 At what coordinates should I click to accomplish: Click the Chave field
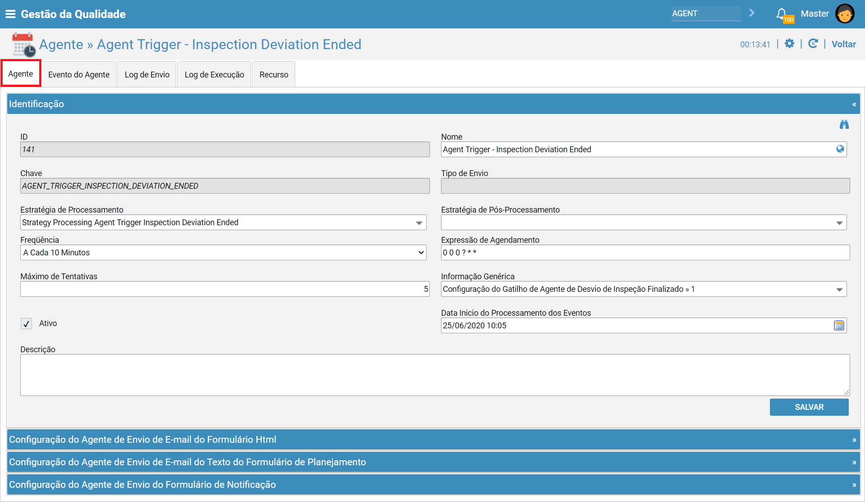tap(225, 186)
